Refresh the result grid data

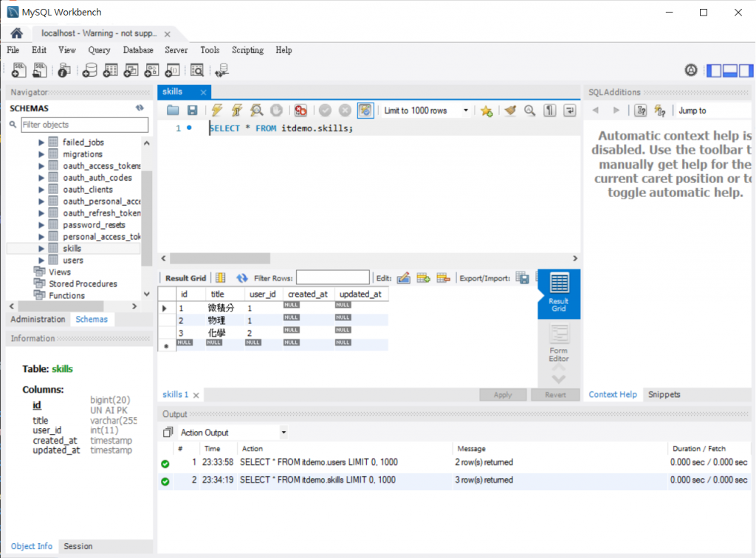tap(242, 278)
